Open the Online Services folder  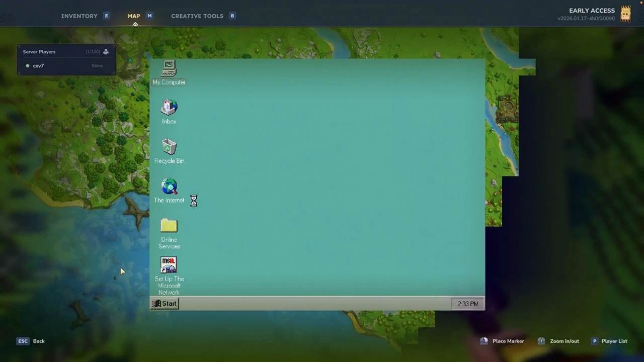coord(169,226)
